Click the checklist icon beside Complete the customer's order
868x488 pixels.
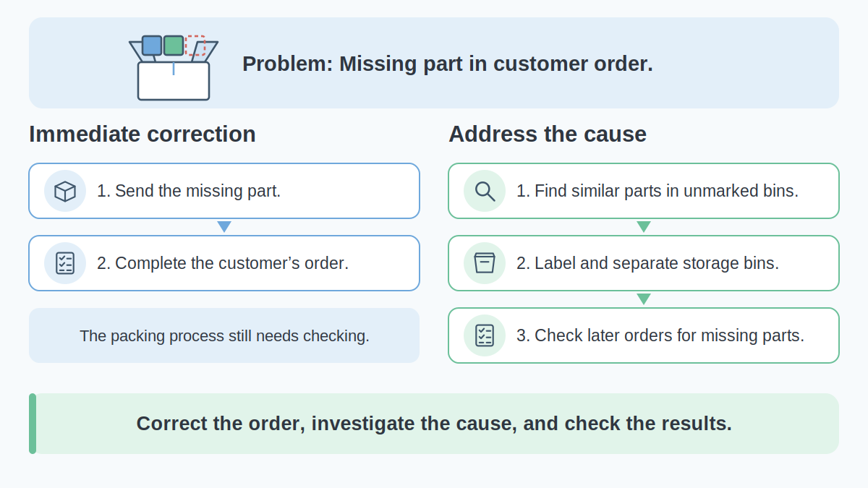[x=65, y=263]
